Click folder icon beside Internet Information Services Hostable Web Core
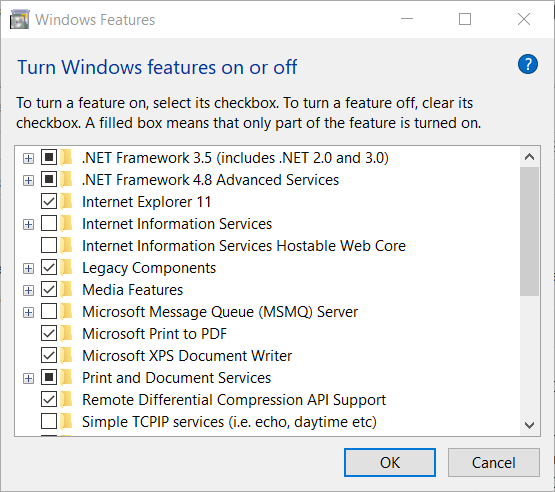The width and height of the screenshot is (555, 492). [66, 246]
